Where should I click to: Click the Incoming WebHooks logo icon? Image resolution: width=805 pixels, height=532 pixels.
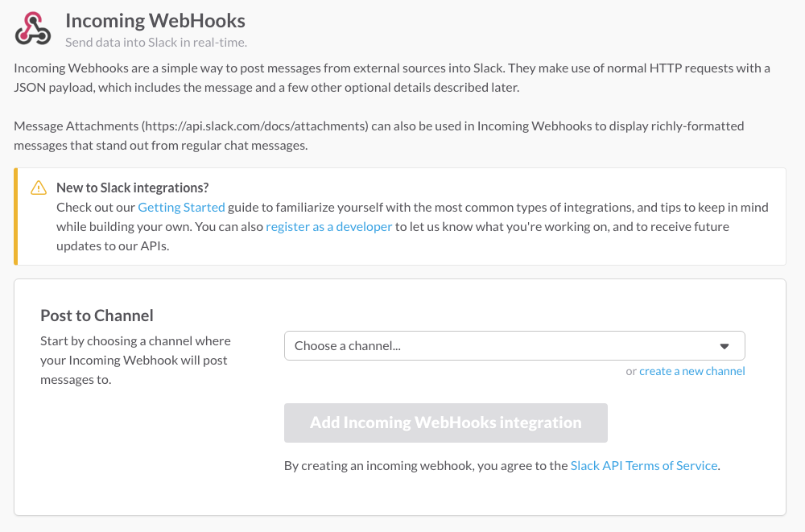pos(33,29)
